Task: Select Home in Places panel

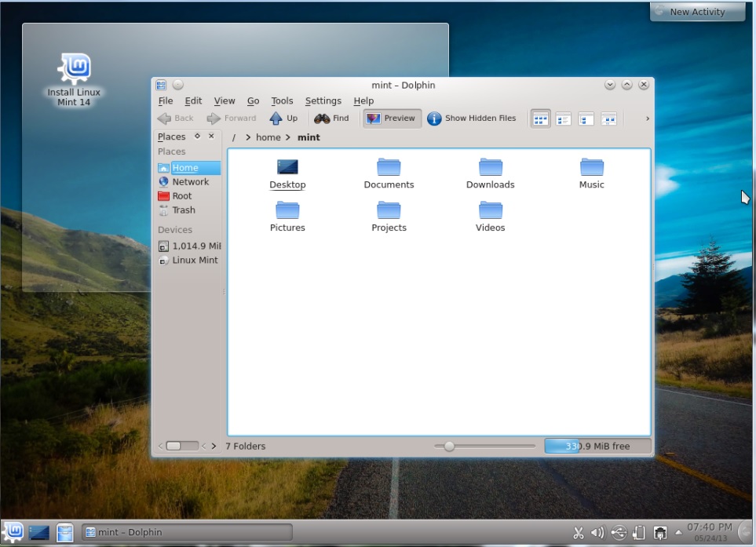Action: (188, 168)
